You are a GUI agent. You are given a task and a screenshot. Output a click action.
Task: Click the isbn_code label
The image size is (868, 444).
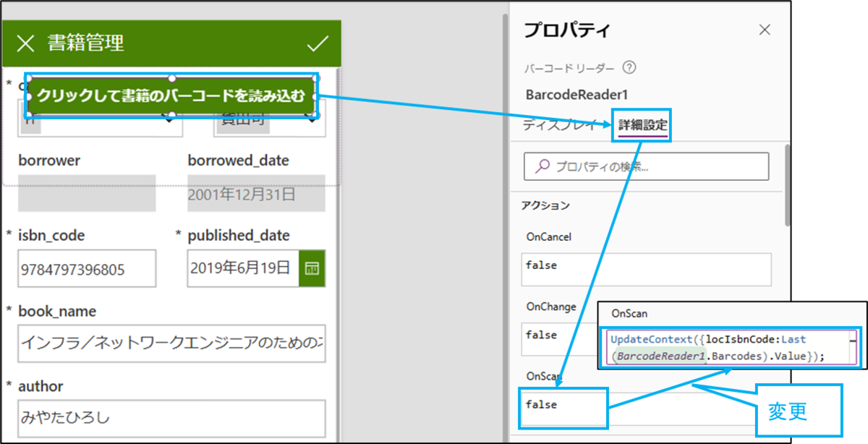(x=51, y=236)
